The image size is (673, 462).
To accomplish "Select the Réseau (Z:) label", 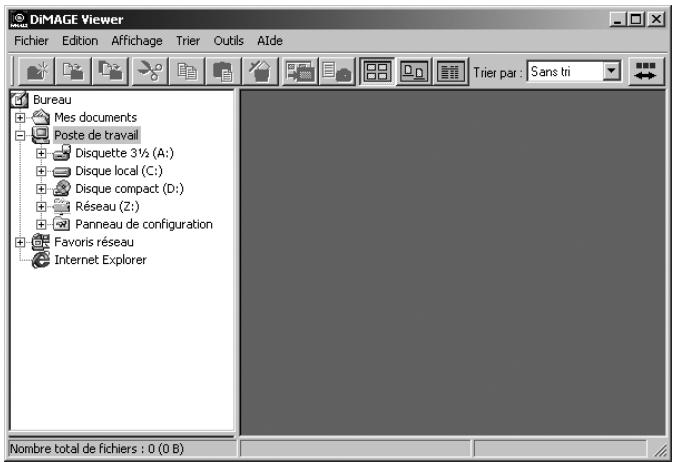I will [x=107, y=207].
